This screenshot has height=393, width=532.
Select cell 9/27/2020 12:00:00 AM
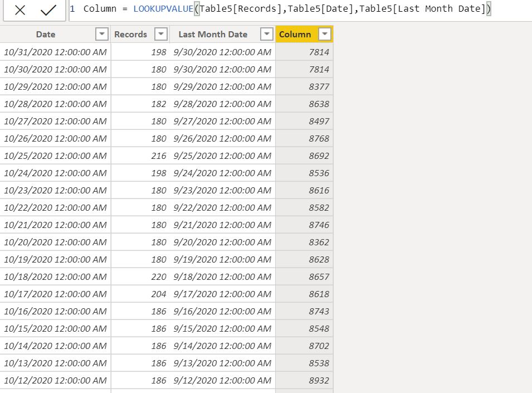pyautogui.click(x=222, y=121)
